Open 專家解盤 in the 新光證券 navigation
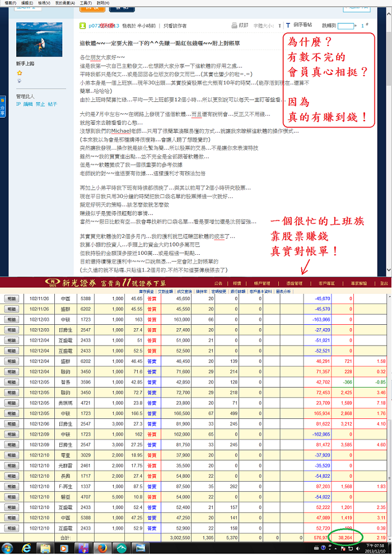Image resolution: width=392 pixels, height=555 pixels. coord(359,283)
